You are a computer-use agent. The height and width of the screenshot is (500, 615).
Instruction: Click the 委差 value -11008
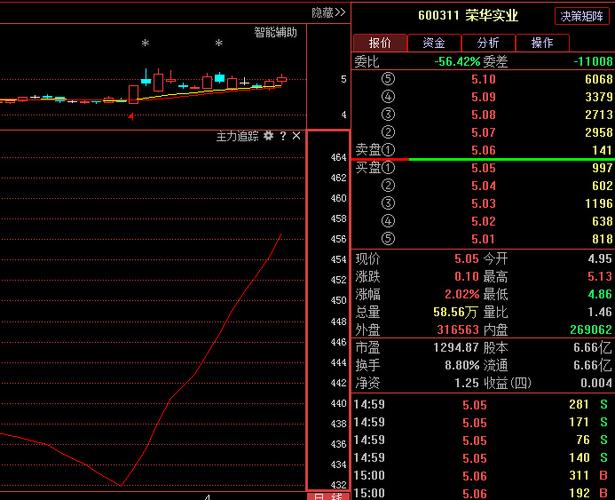pyautogui.click(x=593, y=62)
